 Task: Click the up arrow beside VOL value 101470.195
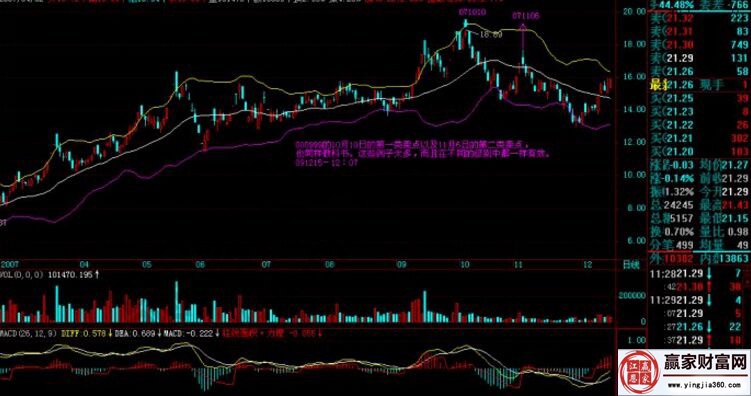point(98,274)
